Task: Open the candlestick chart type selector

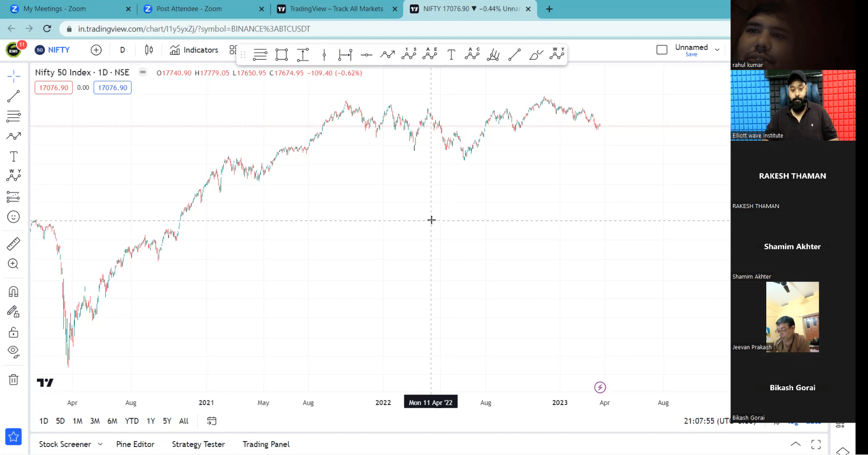Action: [x=149, y=50]
